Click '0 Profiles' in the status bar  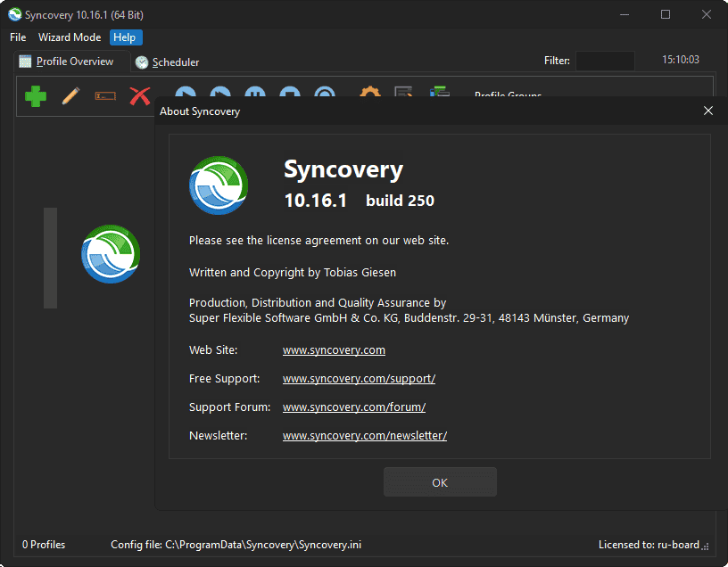pos(44,545)
